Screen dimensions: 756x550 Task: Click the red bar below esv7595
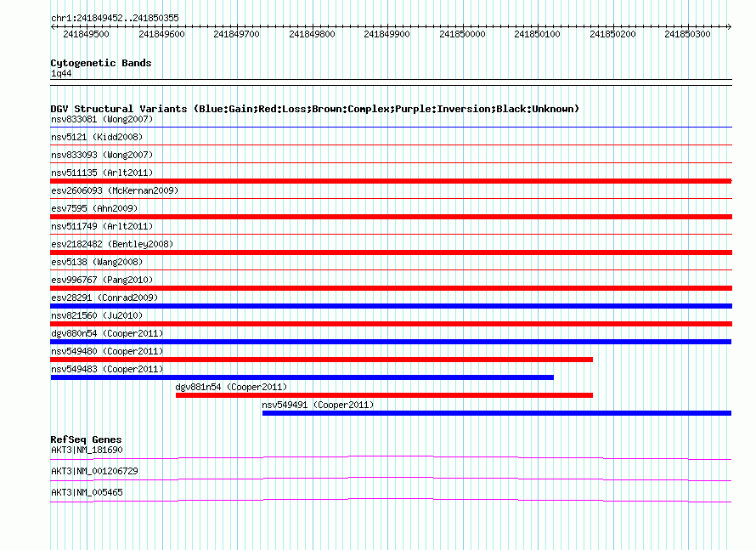click(391, 217)
